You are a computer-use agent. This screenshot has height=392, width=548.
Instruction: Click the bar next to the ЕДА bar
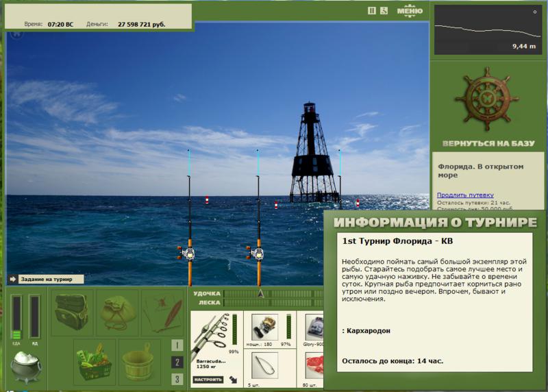(35, 317)
